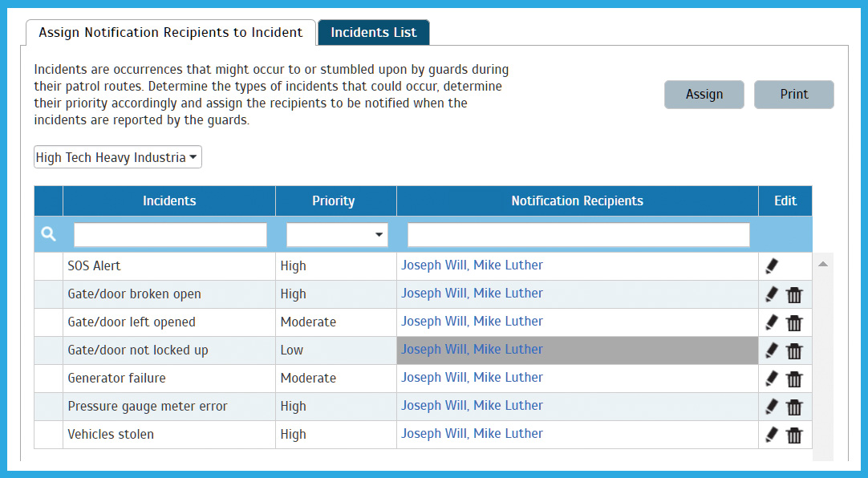
Task: Edit the Generator failure incident
Action: pos(772,379)
